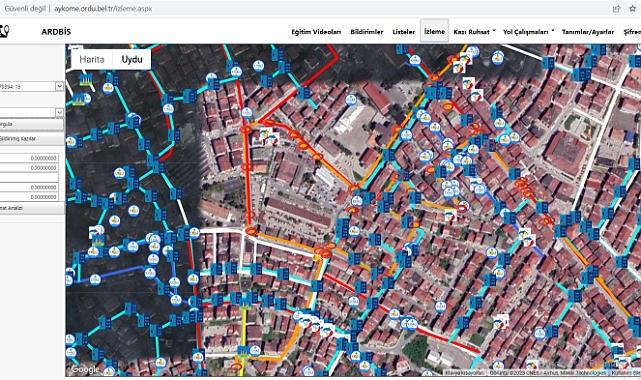Open Tanımlar/Ayarlar from the navigation bar
The height and width of the screenshot is (380, 641).
pos(588,31)
